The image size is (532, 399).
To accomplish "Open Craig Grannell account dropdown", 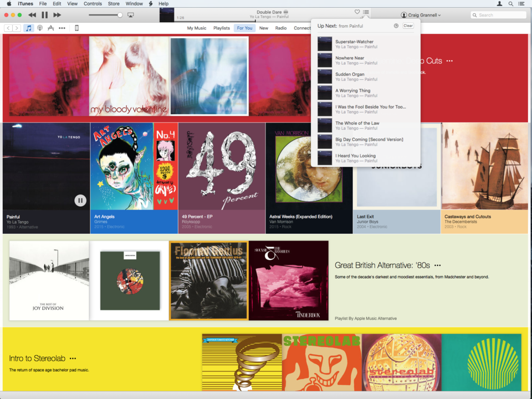I will (421, 15).
